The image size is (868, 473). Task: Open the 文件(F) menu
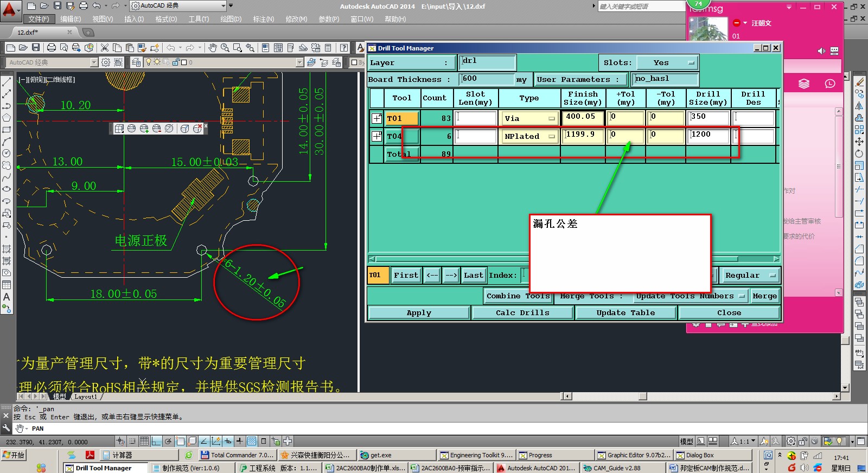(39, 19)
